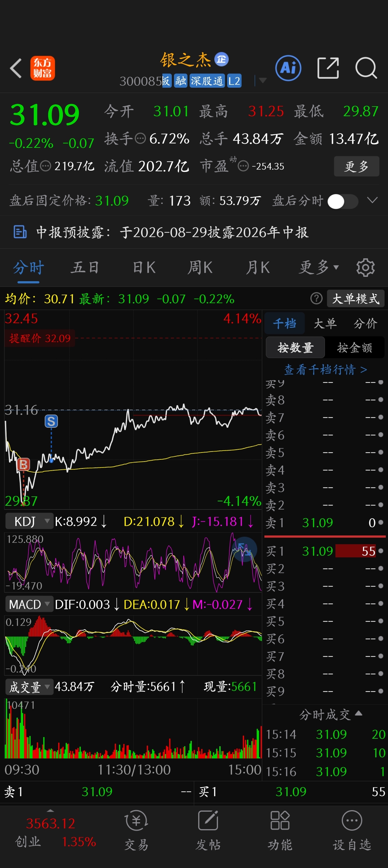Tap the volume bar chart

[133, 728]
